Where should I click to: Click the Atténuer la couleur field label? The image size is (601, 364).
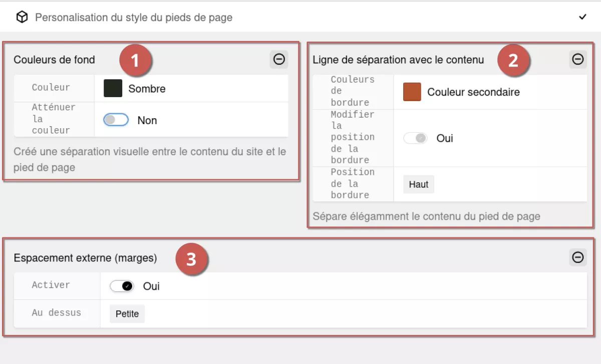click(x=54, y=119)
